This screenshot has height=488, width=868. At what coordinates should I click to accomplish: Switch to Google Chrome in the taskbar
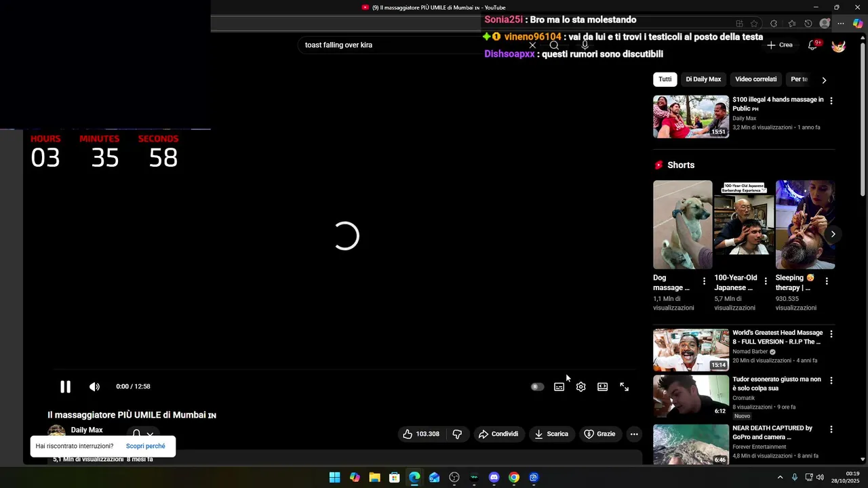pyautogui.click(x=514, y=477)
